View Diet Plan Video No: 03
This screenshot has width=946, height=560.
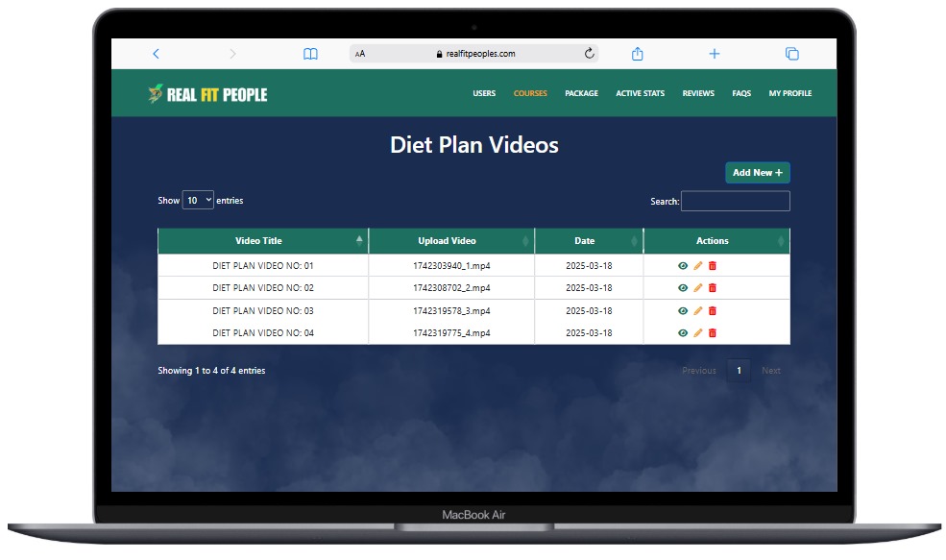(x=683, y=311)
